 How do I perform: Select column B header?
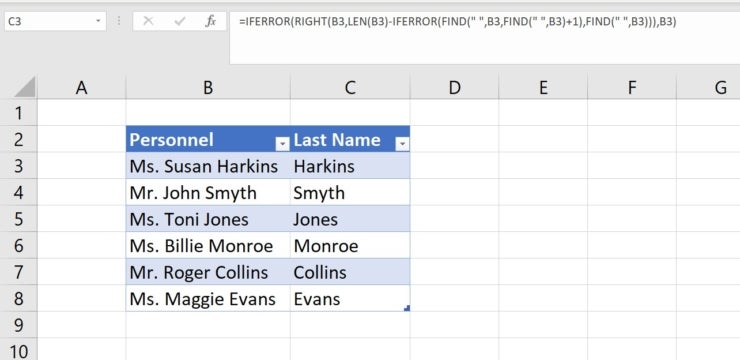click(x=208, y=88)
